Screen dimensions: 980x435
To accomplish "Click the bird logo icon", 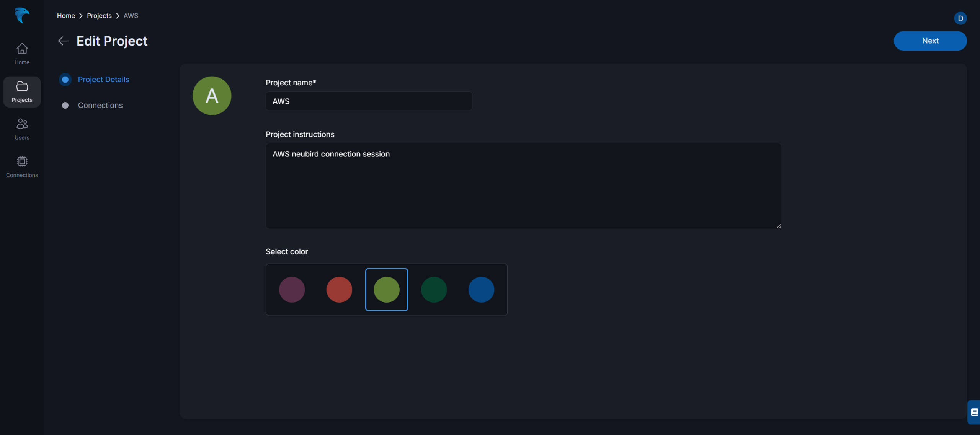I will 22,15.
